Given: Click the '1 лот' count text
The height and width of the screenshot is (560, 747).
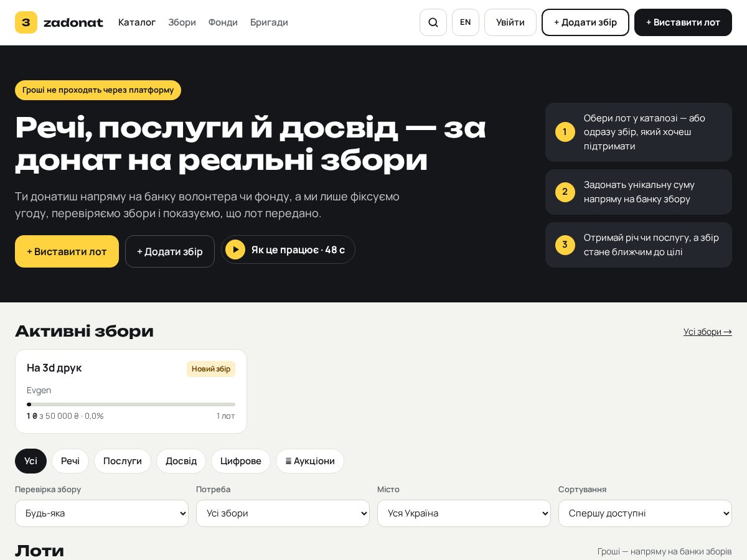Looking at the screenshot, I should pos(226,416).
